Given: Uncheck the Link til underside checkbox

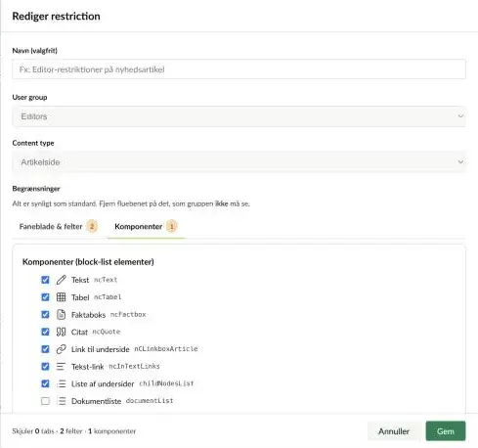Looking at the screenshot, I should point(45,349).
